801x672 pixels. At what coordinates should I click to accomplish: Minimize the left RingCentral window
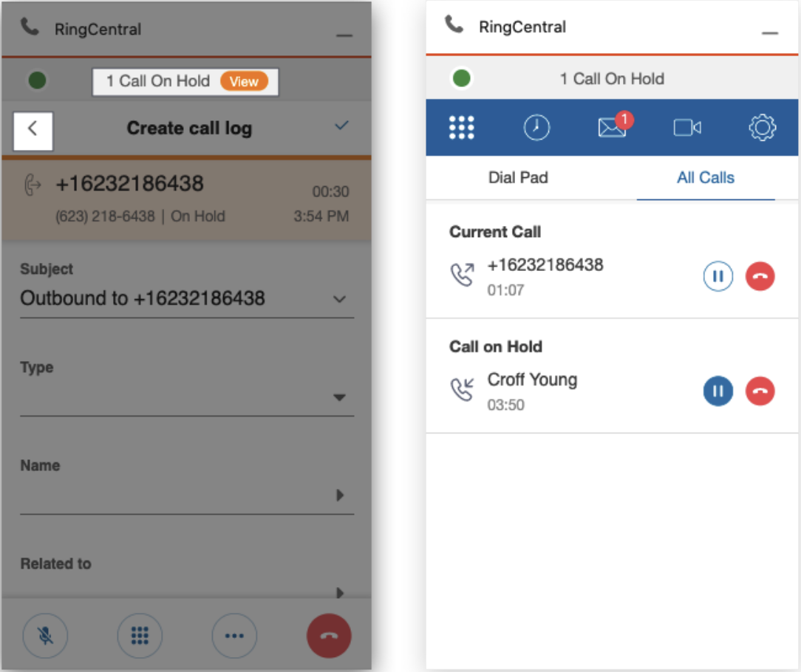pyautogui.click(x=344, y=35)
